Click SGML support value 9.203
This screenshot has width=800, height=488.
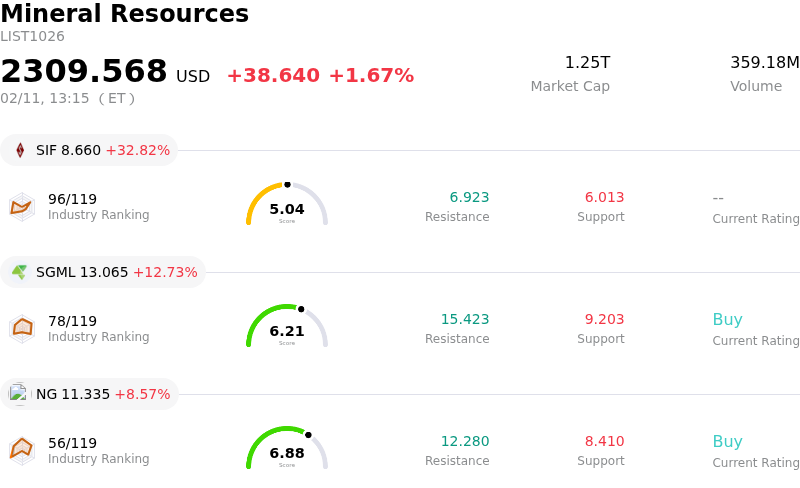[604, 320]
